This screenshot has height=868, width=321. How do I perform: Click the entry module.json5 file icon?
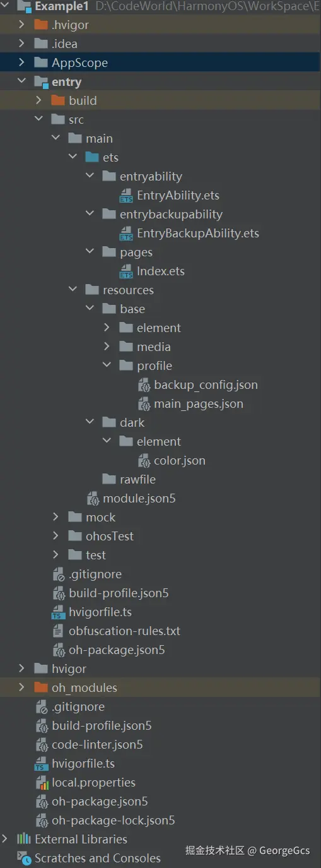[x=93, y=499]
